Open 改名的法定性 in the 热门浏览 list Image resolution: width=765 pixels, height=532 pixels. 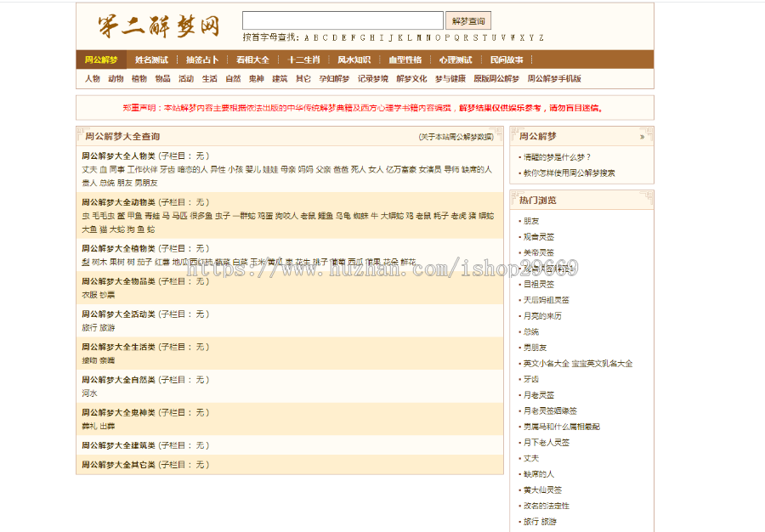[x=547, y=507]
